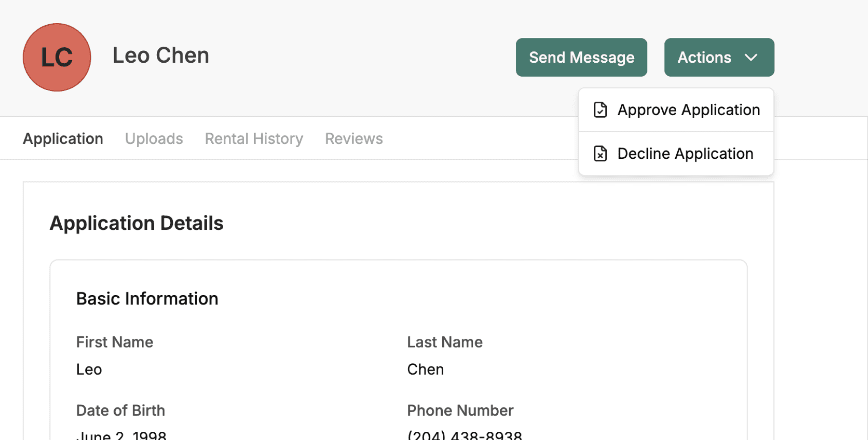Click the LC avatar circle
The image size is (868, 440).
point(57,57)
